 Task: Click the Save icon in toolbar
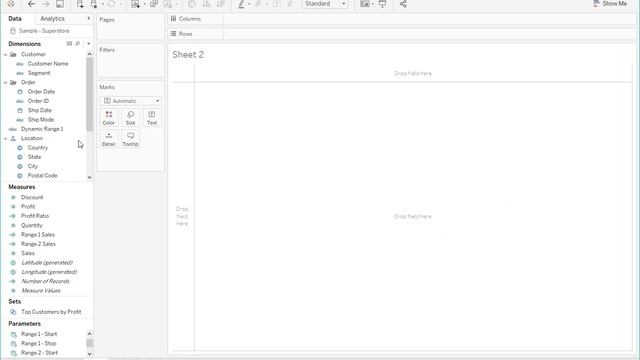coord(60,4)
